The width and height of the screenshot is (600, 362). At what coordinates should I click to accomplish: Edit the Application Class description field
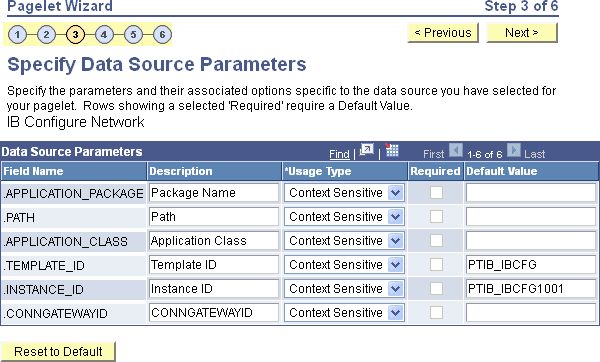tap(214, 241)
